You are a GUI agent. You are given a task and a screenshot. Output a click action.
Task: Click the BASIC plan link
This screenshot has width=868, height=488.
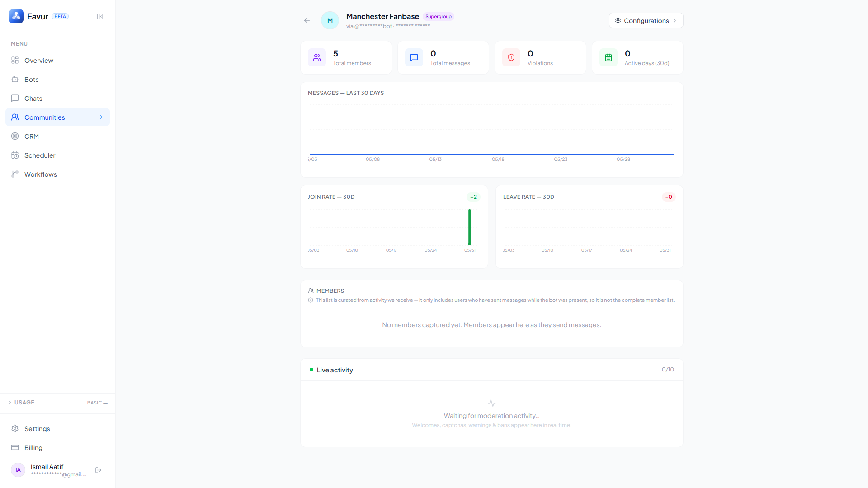point(97,403)
